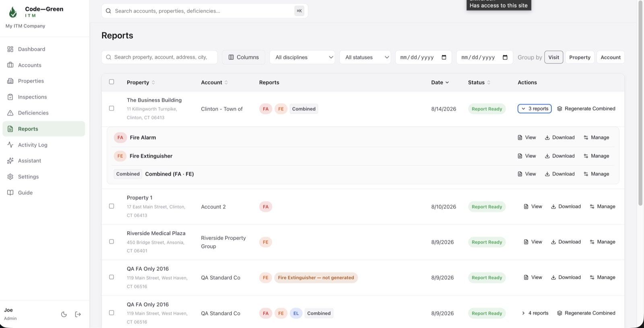Click FE badge beside Fire Extinguisher sub-report
644x328 pixels.
pyautogui.click(x=120, y=156)
